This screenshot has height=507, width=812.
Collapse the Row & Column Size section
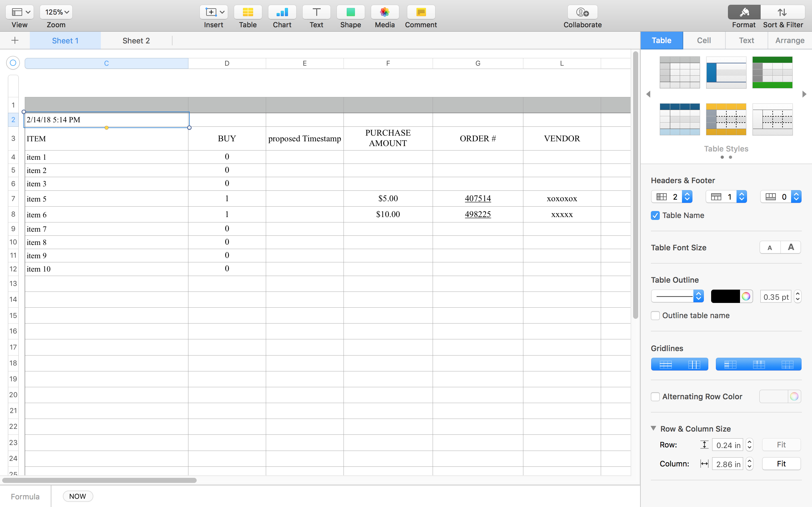tap(653, 428)
